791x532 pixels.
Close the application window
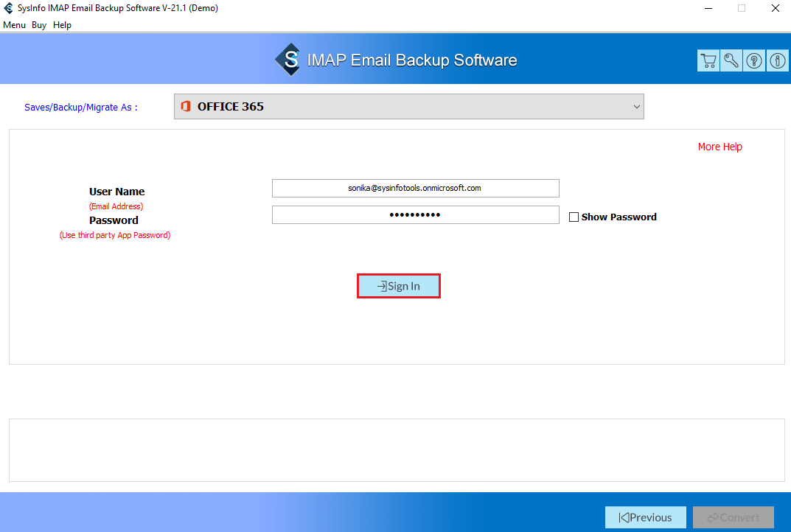775,8
